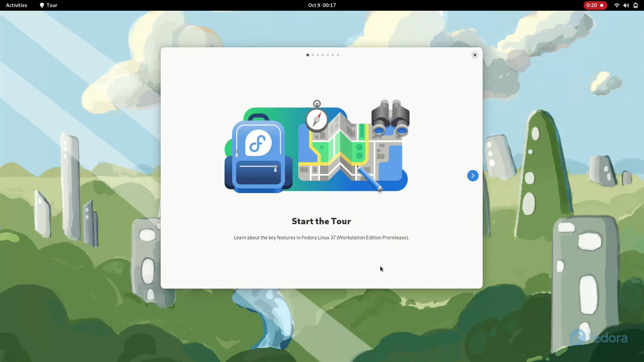
Task: Jump to the fourth tour page dot
Action: pyautogui.click(x=323, y=55)
